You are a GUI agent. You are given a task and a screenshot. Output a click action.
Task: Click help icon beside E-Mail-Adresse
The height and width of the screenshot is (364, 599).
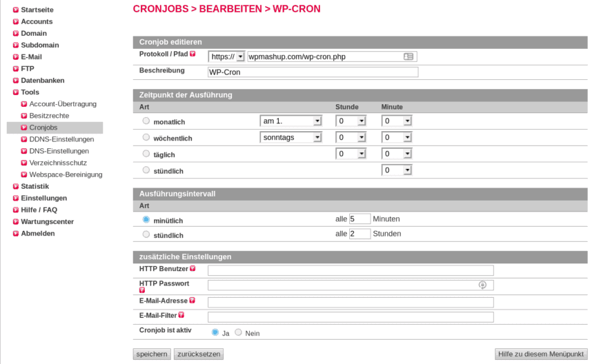(x=192, y=301)
